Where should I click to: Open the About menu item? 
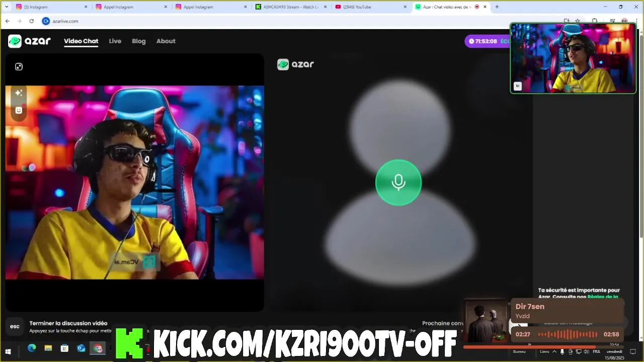coord(166,41)
